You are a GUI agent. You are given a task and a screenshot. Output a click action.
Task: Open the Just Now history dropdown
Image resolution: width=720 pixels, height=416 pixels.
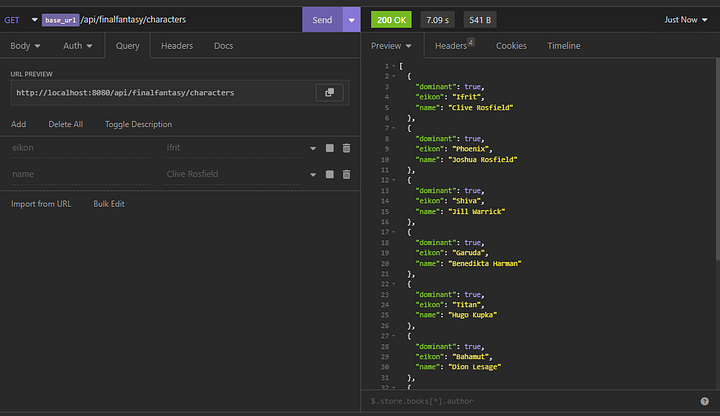pos(686,20)
